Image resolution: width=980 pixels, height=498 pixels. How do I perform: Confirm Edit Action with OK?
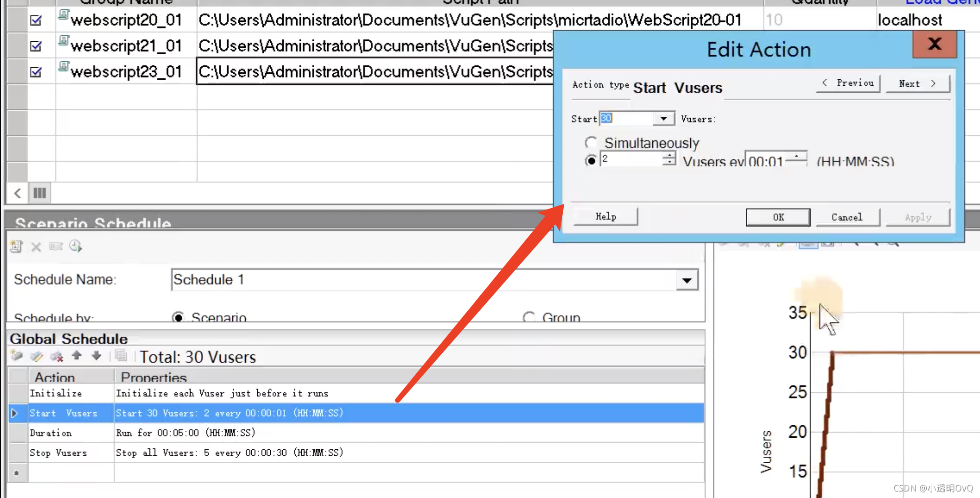click(x=778, y=217)
